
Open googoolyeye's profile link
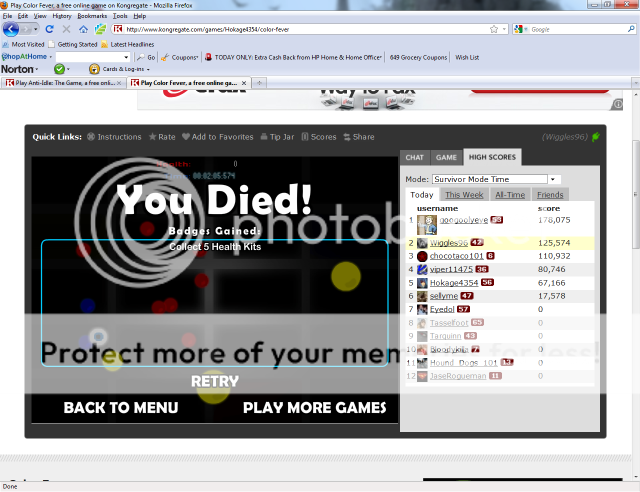pos(464,220)
